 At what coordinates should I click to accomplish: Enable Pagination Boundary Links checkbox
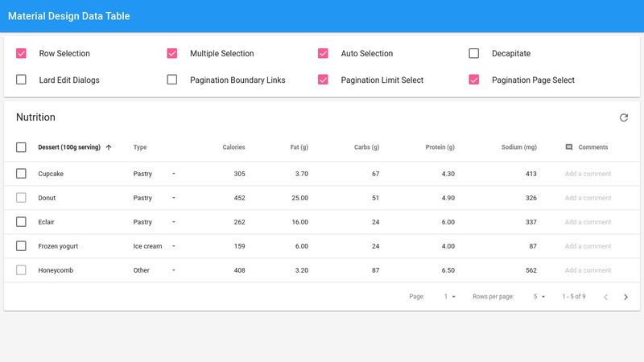click(x=172, y=80)
